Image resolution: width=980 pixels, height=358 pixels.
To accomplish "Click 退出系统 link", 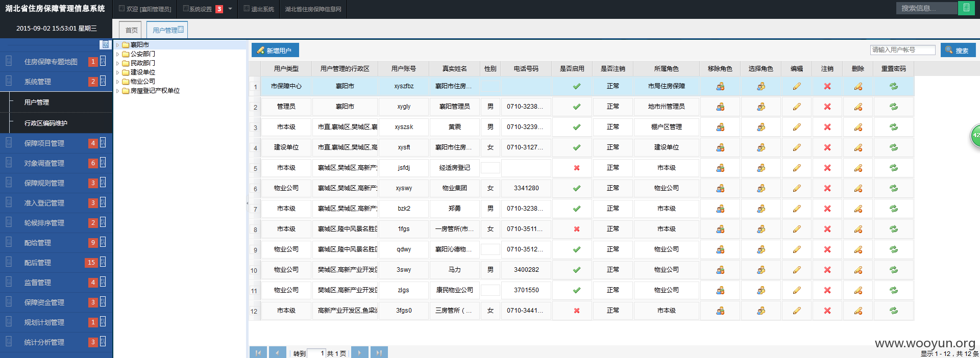I will tap(259, 9).
